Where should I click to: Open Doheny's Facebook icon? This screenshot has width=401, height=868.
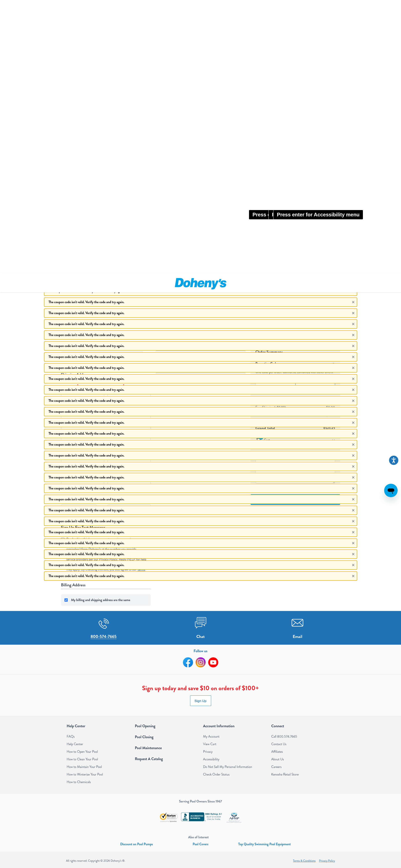(188, 662)
